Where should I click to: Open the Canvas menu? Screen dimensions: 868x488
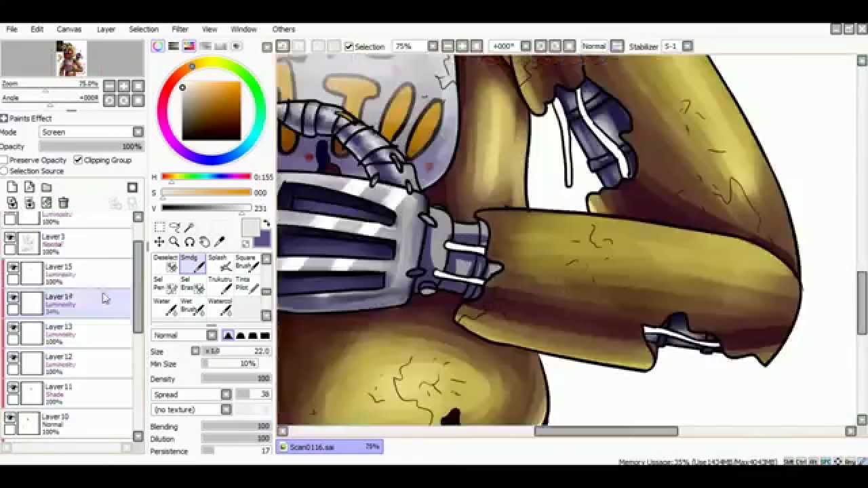[x=69, y=29]
